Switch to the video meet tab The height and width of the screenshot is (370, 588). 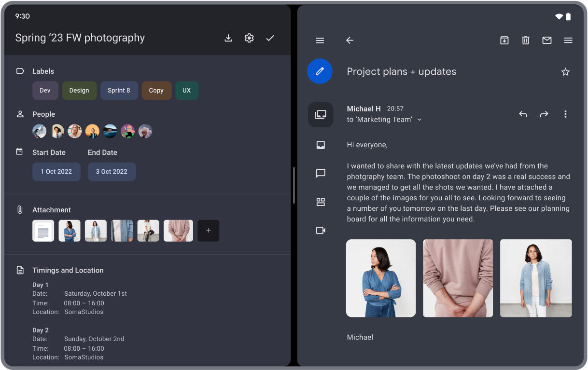coord(321,231)
